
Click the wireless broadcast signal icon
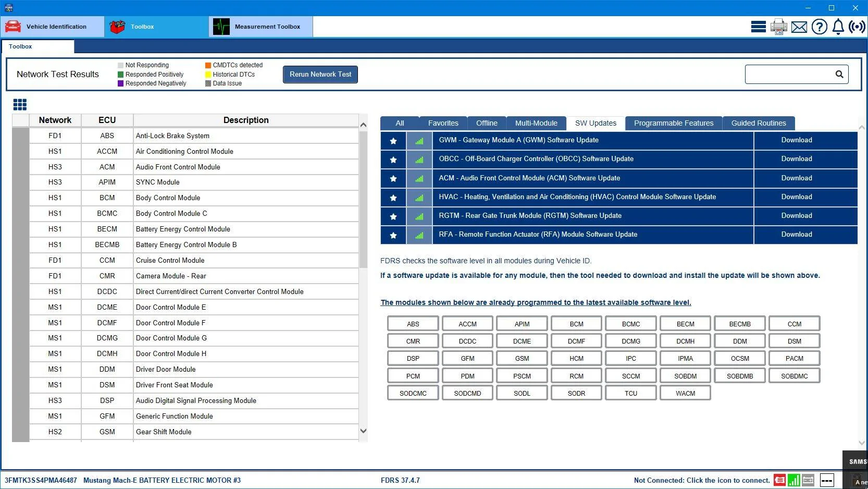pos(857,27)
